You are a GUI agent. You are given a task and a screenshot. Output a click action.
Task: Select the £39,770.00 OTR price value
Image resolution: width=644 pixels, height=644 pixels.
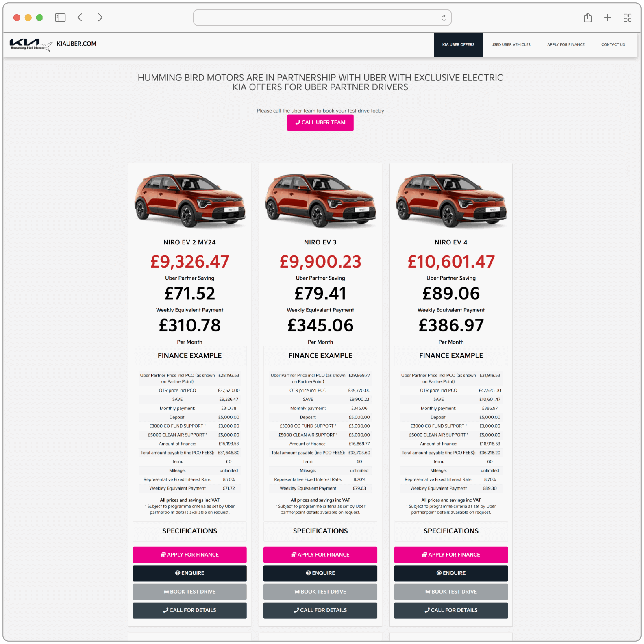[359, 391]
